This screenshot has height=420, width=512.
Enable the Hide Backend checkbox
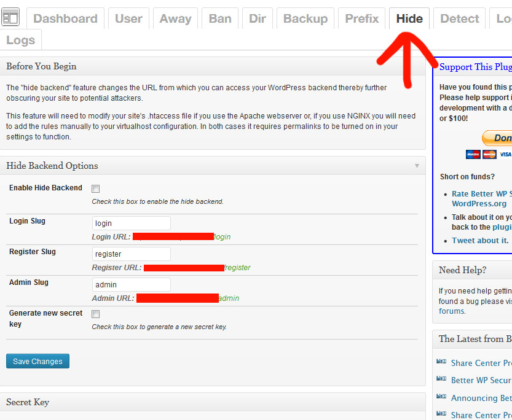(x=95, y=189)
